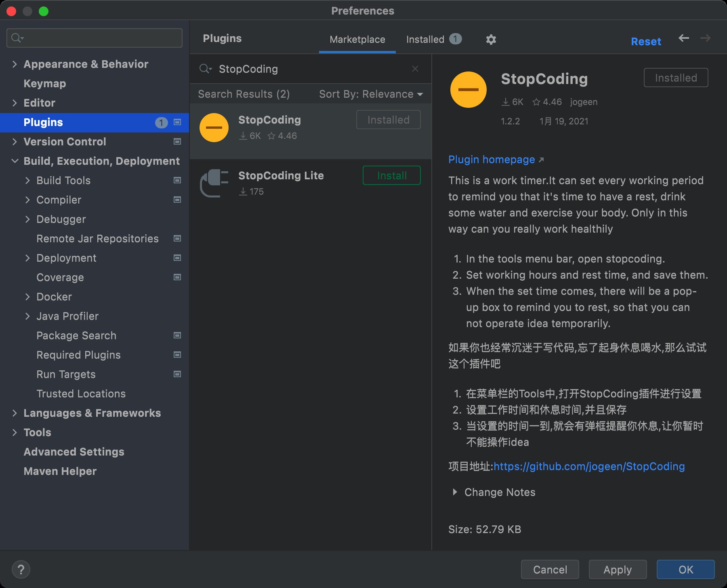Viewport: 727px width, 588px height.
Task: Select Maven Helper in settings tree
Action: [60, 471]
